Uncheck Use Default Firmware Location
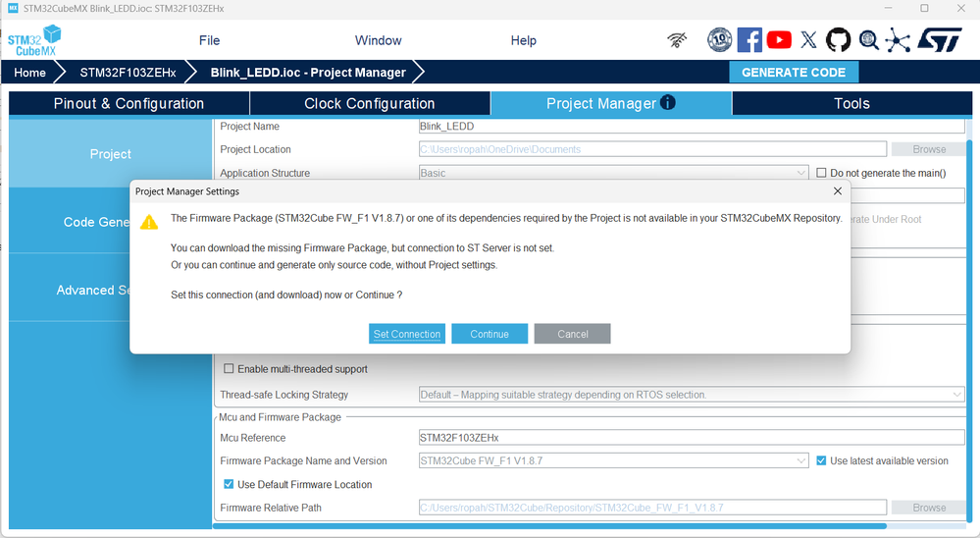980x538 pixels. tap(229, 484)
